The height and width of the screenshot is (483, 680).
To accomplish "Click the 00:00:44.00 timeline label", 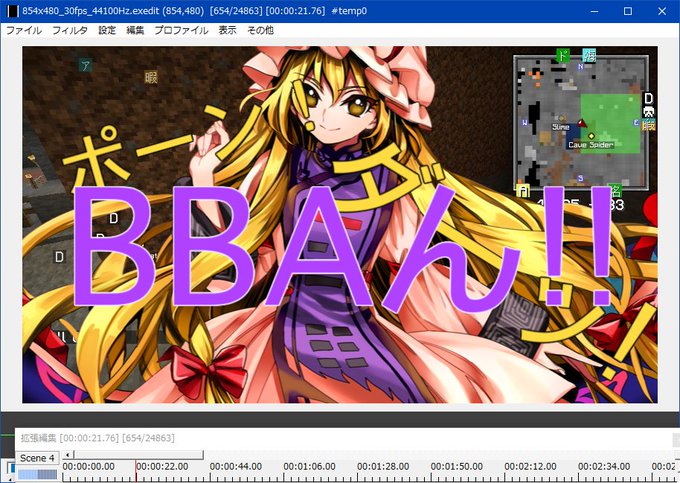I will 236,467.
